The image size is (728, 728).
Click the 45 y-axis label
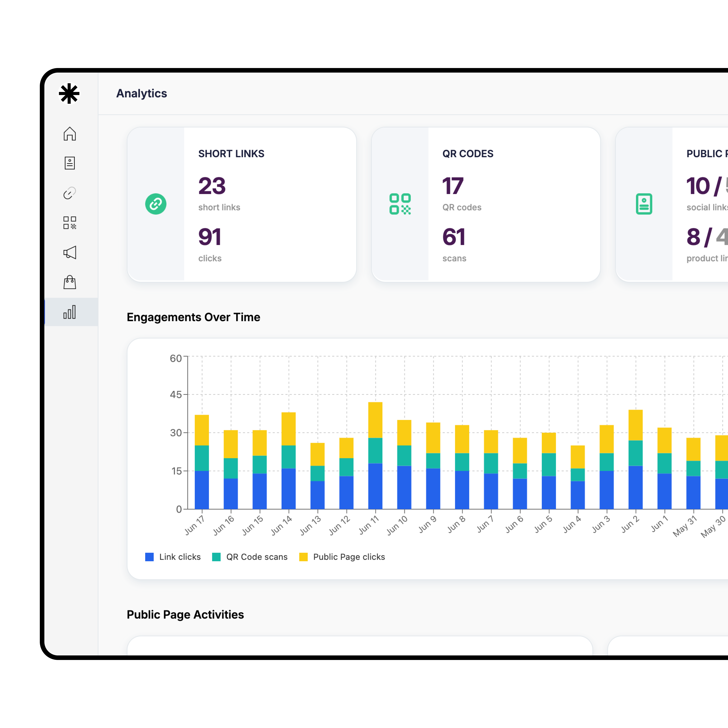coord(176,394)
